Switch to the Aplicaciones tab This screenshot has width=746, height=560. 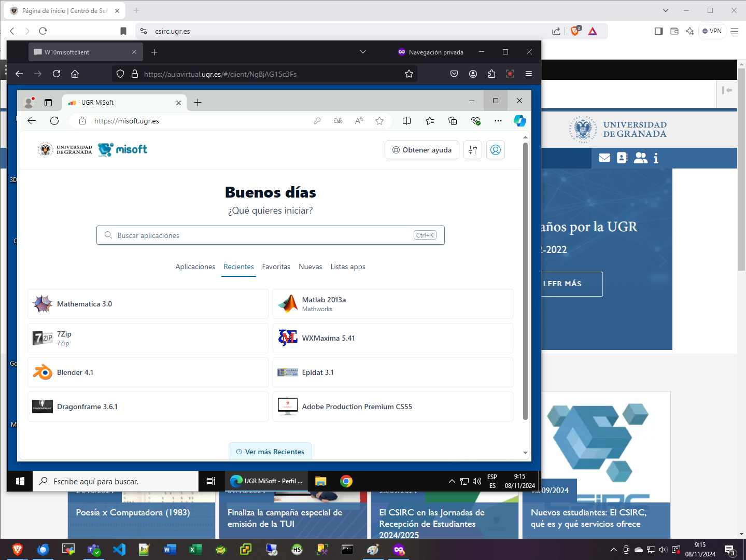(x=195, y=267)
